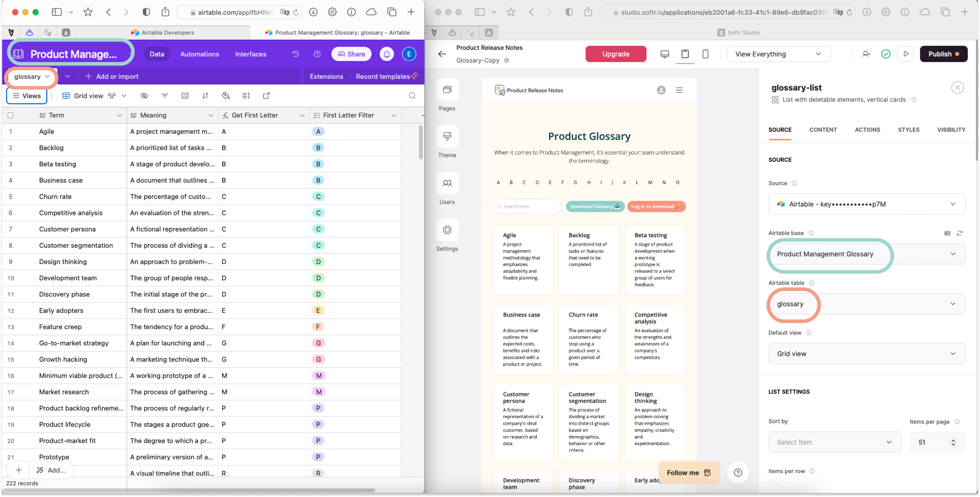The width and height of the screenshot is (980, 497).
Task: Open the Airtable table glossary dropdown
Action: (867, 304)
